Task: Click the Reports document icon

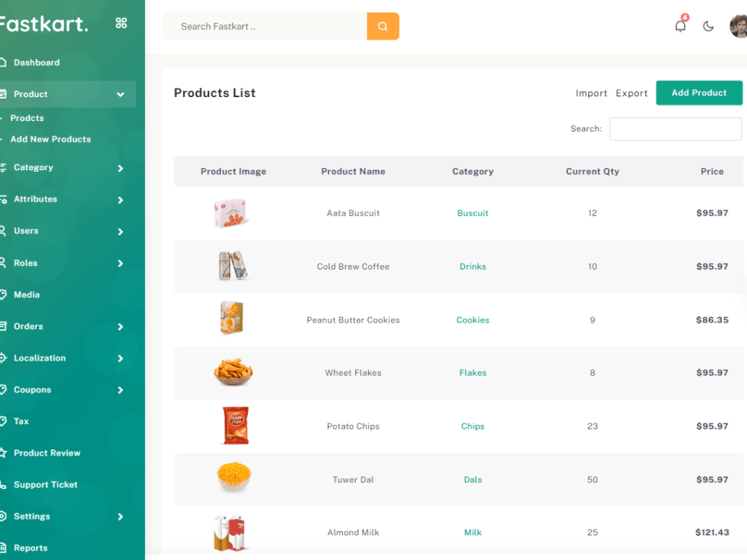Action: click(x=3, y=547)
